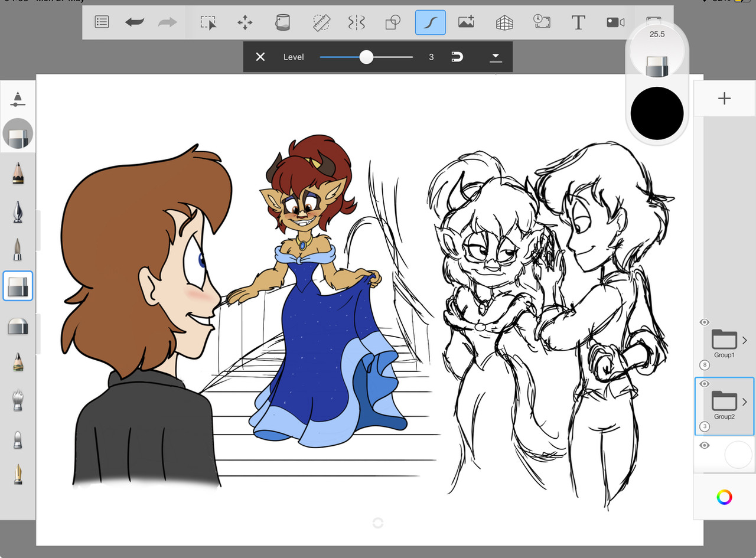Screen dimensions: 756x558
Task: Click the Level value 3
Action: (x=431, y=57)
